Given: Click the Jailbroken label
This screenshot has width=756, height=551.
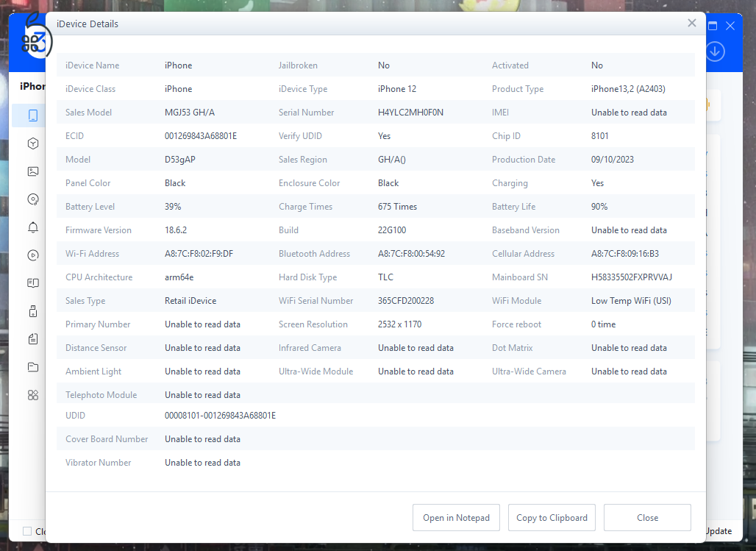Looking at the screenshot, I should (298, 65).
